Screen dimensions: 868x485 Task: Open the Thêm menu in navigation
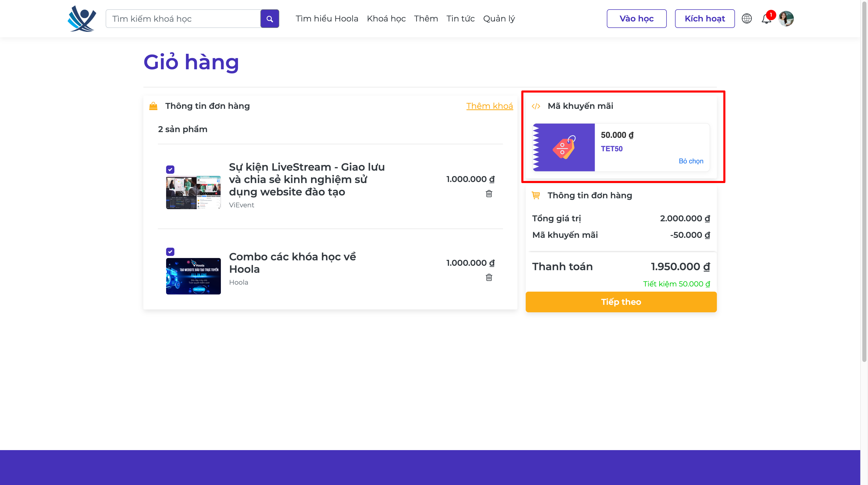coord(426,19)
